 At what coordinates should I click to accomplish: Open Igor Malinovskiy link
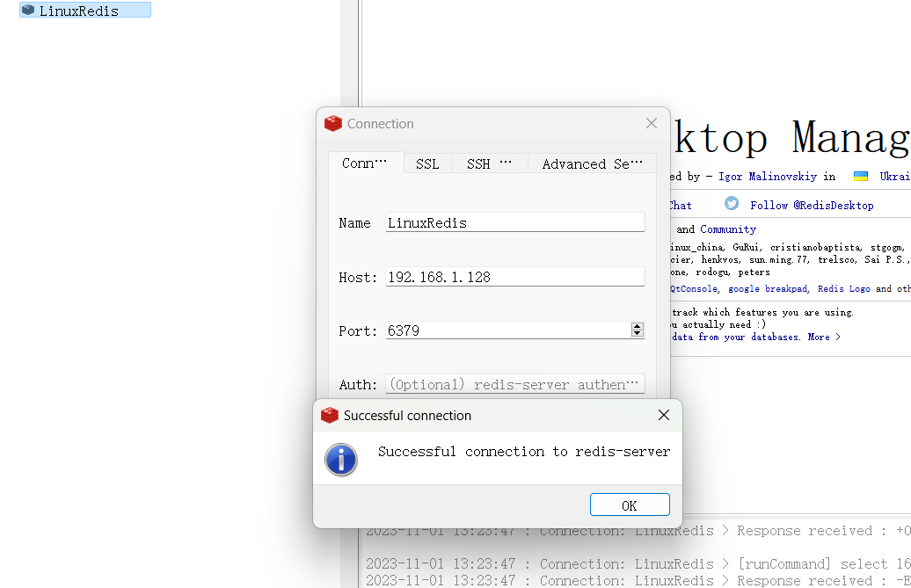tap(768, 177)
